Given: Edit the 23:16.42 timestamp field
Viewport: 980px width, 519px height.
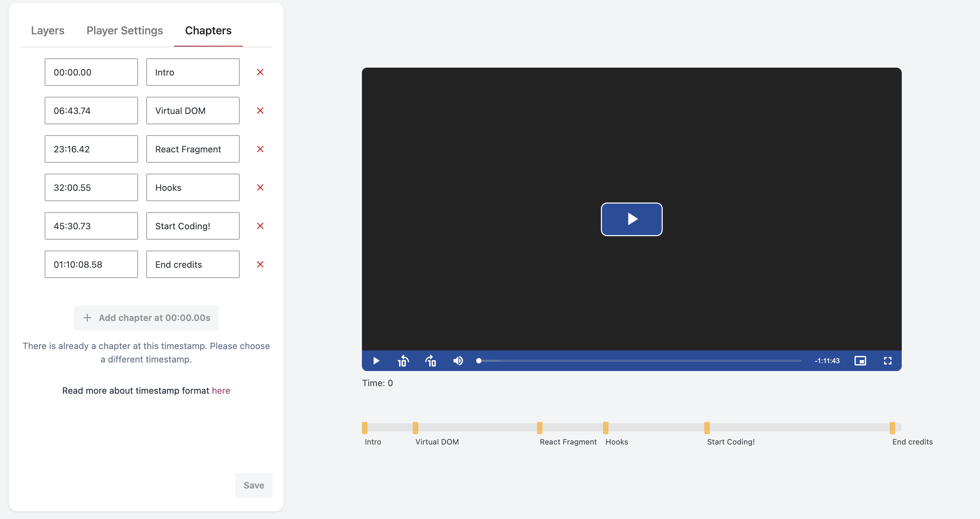Looking at the screenshot, I should (91, 149).
